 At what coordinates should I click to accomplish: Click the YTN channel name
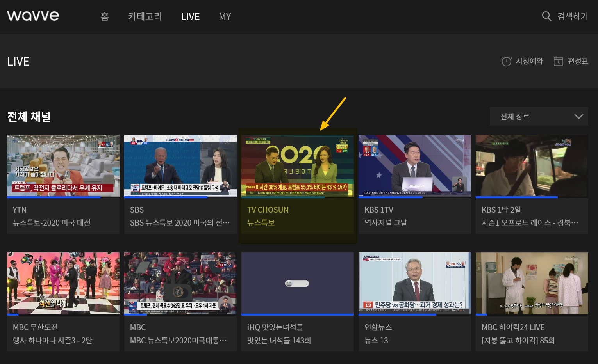click(20, 210)
